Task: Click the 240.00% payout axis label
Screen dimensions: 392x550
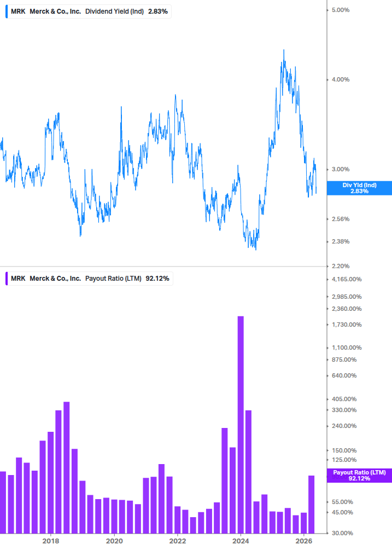Action: [344, 426]
